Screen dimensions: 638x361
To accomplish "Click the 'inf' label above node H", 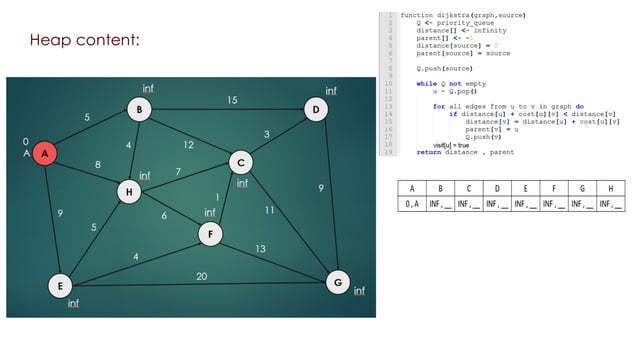I will click(x=145, y=175).
